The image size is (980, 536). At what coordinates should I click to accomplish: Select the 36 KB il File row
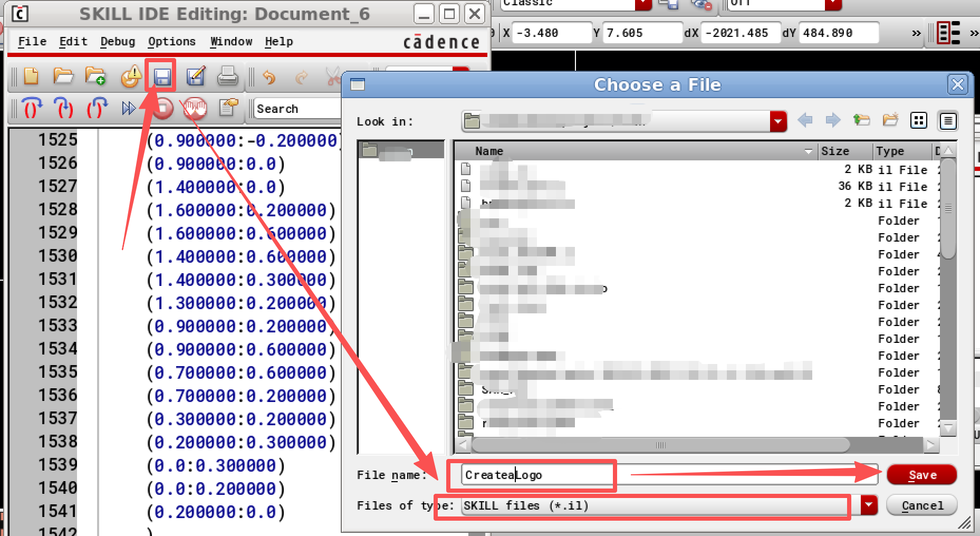coord(697,186)
